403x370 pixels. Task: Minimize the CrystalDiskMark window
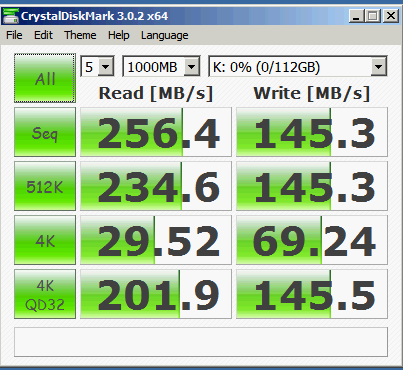pyautogui.click(x=356, y=16)
